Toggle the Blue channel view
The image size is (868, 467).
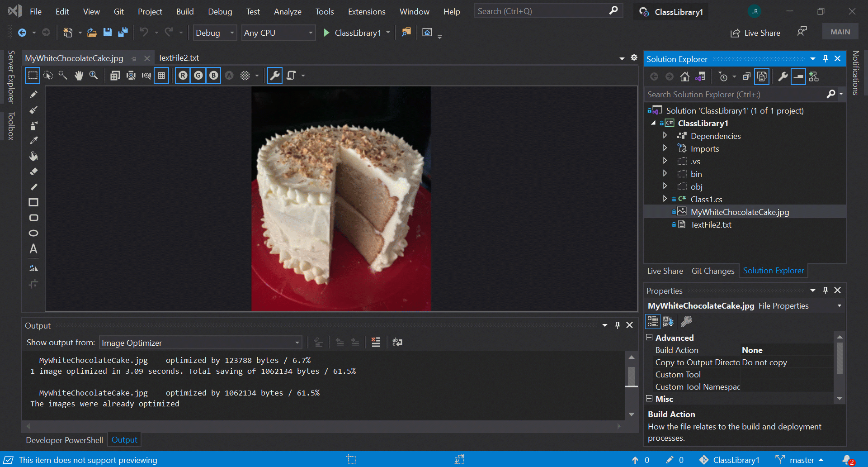[213, 76]
